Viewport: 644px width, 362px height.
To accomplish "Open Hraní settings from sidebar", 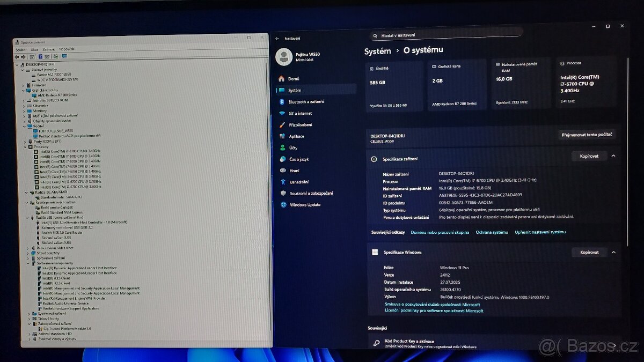I will [x=294, y=171].
